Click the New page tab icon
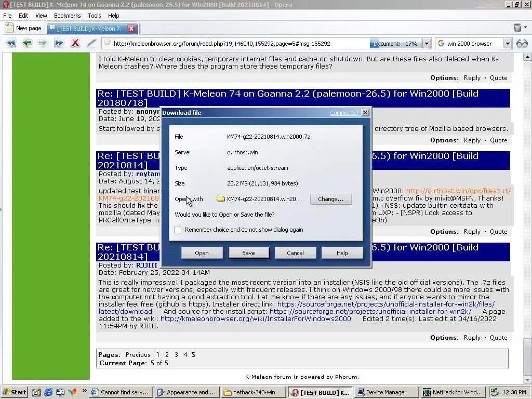This screenshot has height=399, width=532. 9,28
